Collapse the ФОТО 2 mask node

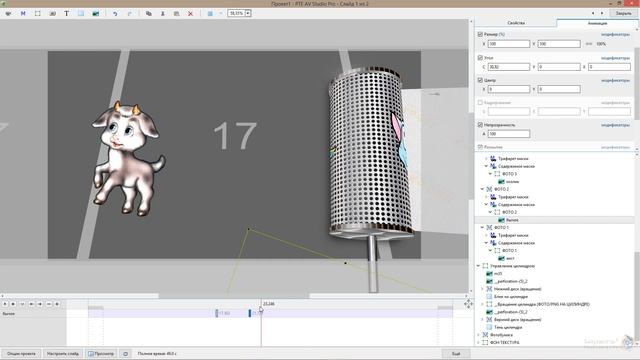click(482, 189)
